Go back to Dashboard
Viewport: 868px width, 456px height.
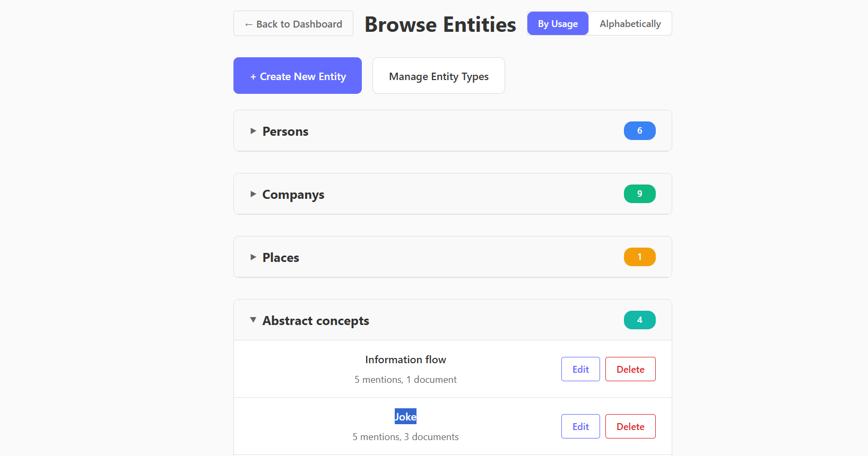coord(293,24)
